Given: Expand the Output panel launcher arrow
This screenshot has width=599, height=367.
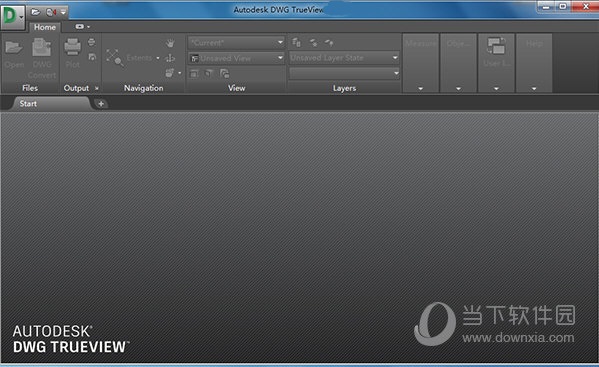Looking at the screenshot, I should pyautogui.click(x=97, y=88).
